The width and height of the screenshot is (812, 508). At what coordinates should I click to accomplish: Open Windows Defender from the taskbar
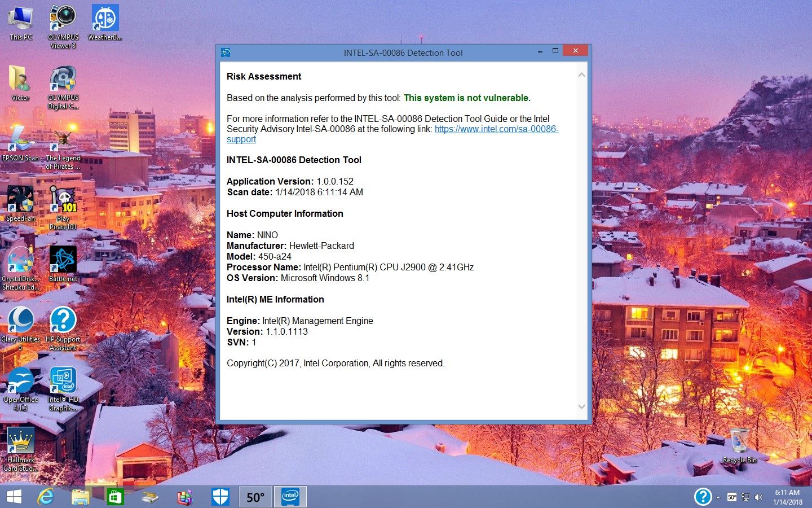pos(220,497)
